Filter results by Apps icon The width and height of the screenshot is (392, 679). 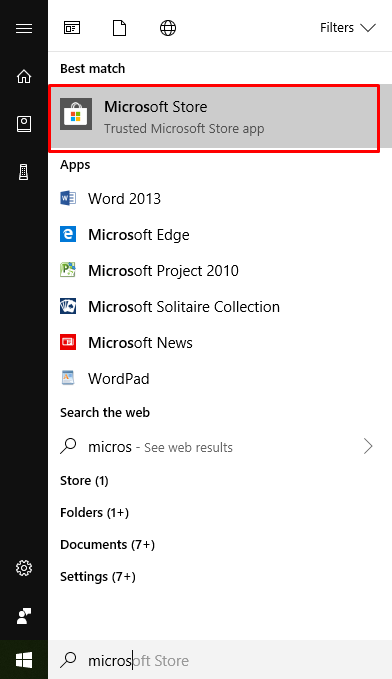[x=72, y=29]
